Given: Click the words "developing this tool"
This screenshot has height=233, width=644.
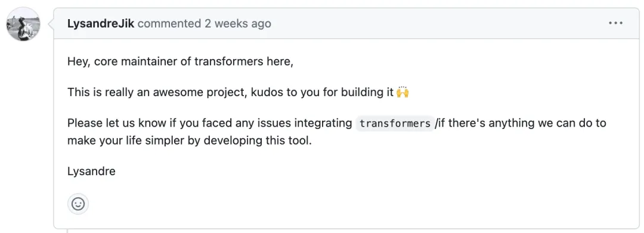Looking at the screenshot, I should [x=258, y=140].
